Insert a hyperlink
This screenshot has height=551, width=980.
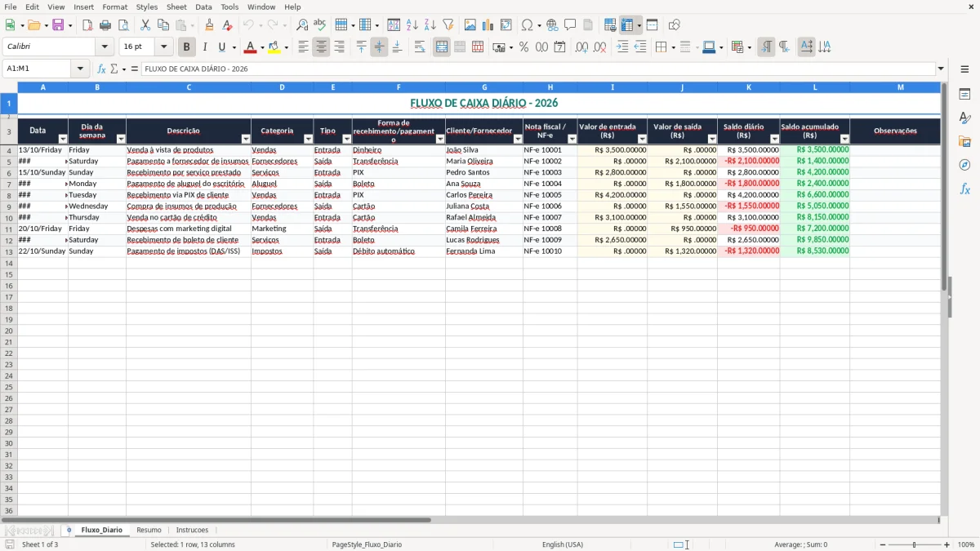553,25
